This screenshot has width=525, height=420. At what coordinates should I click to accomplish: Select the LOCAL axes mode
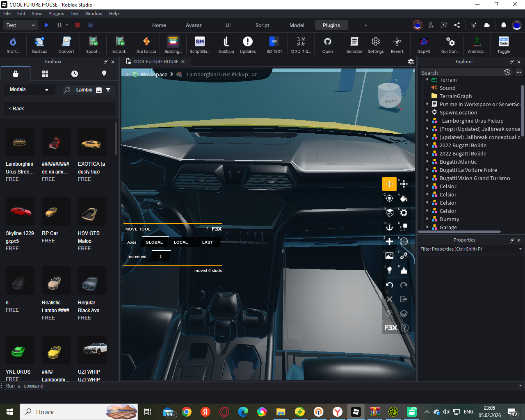pos(180,242)
